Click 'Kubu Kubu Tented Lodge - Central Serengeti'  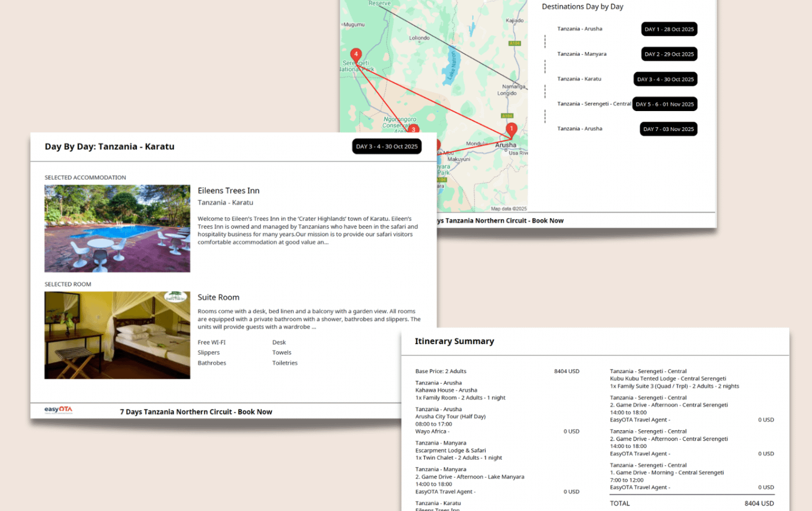tap(668, 379)
